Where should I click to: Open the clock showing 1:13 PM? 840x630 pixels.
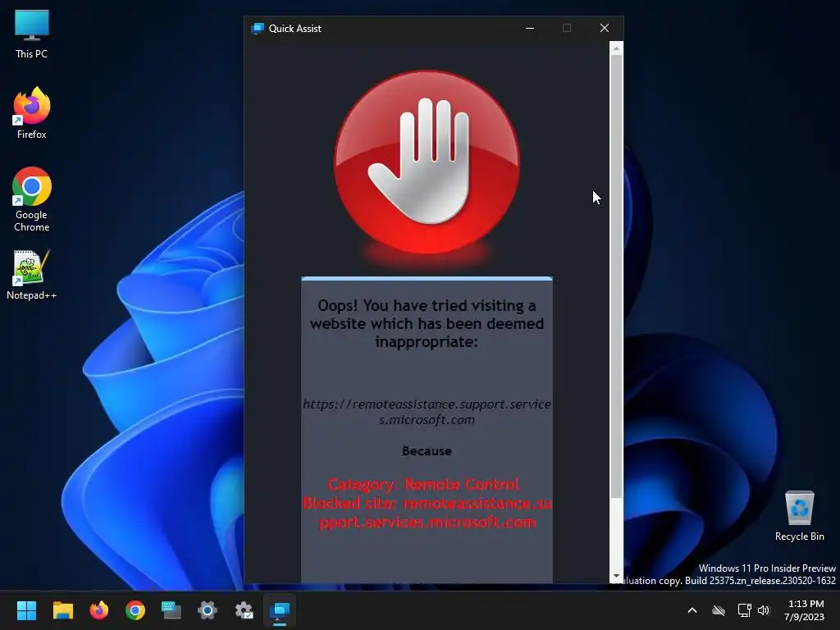pos(804,610)
